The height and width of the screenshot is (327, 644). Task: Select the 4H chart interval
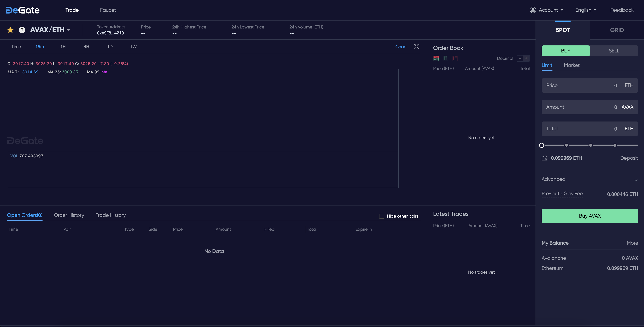pyautogui.click(x=86, y=47)
